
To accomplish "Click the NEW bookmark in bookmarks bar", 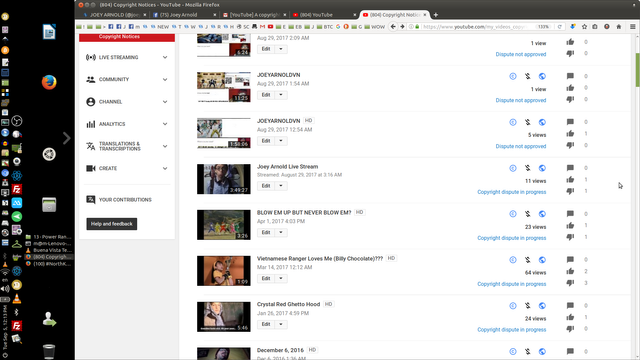I will 160,27.
